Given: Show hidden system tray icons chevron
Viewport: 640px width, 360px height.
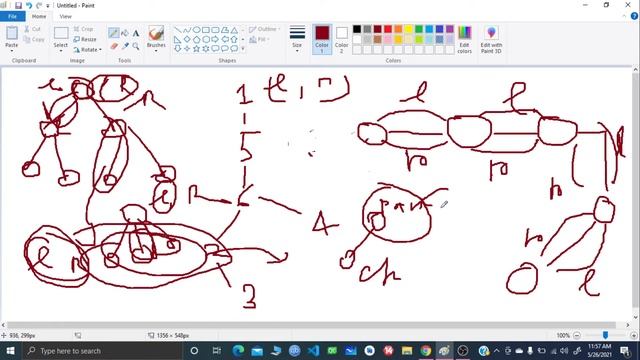Looking at the screenshot, I should tap(496, 351).
